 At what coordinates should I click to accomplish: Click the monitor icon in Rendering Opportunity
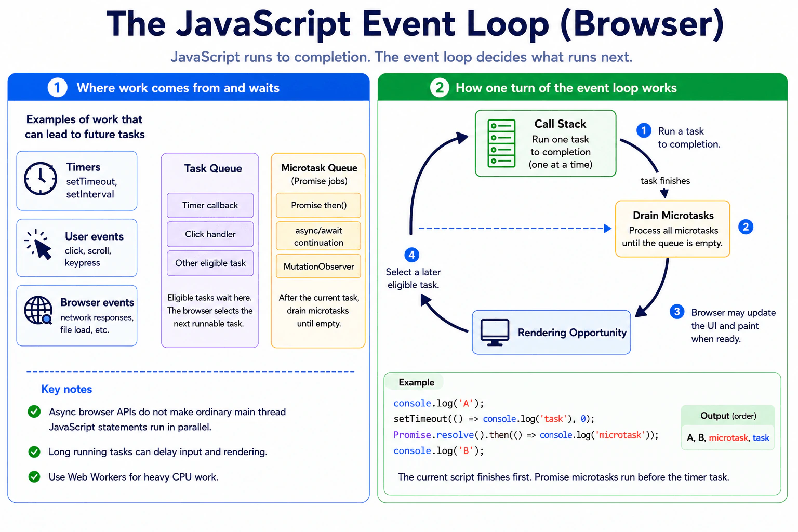(495, 332)
